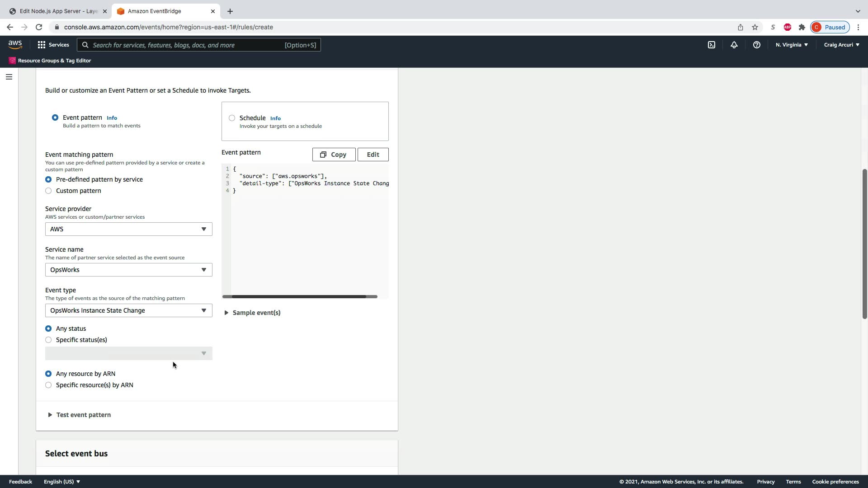Open AWS CloudShell icon in header
Viewport: 868px width, 488px height.
pos(712,45)
